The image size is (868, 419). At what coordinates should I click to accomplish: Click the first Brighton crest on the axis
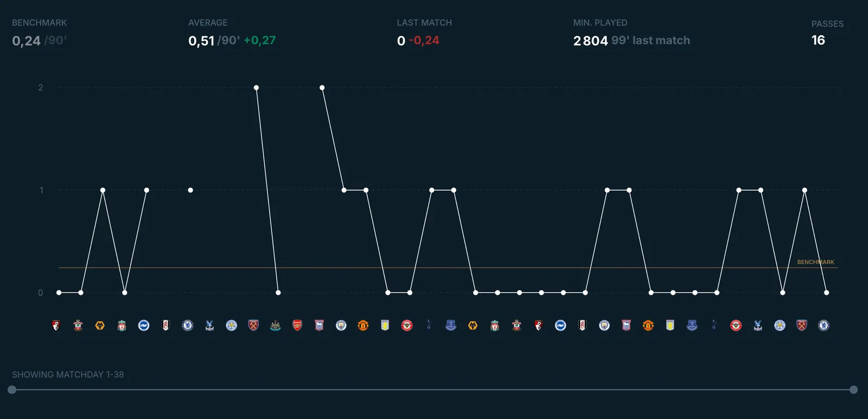pos(144,325)
